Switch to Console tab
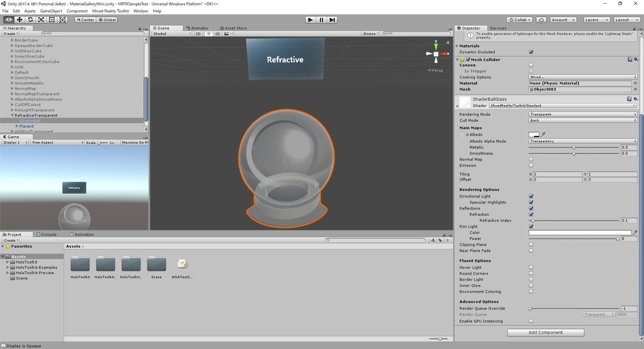 click(47, 234)
